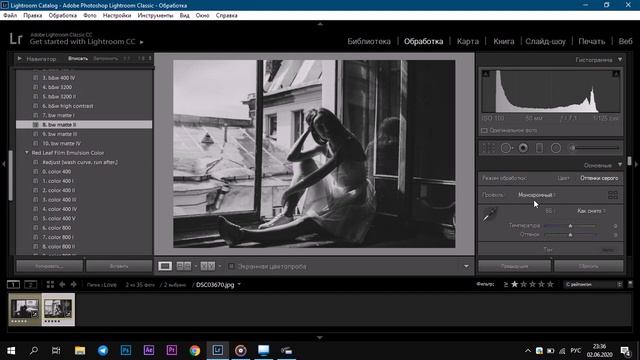This screenshot has width=640, height=360.
Task: Open second window display button 2
Action: coord(31,284)
